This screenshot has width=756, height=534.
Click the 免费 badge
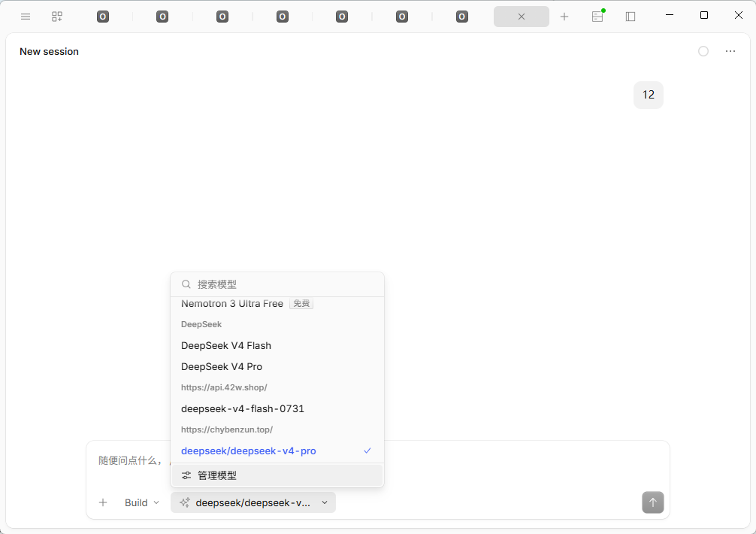(x=301, y=303)
